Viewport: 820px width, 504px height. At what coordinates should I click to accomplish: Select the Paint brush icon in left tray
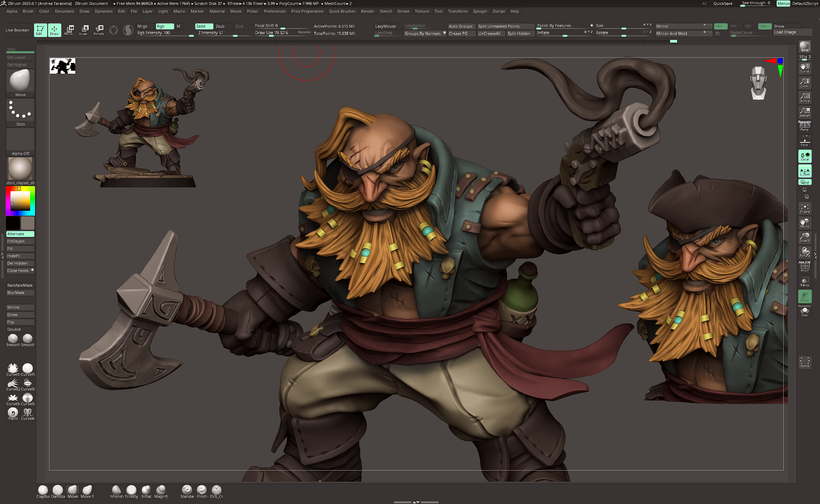click(13, 414)
